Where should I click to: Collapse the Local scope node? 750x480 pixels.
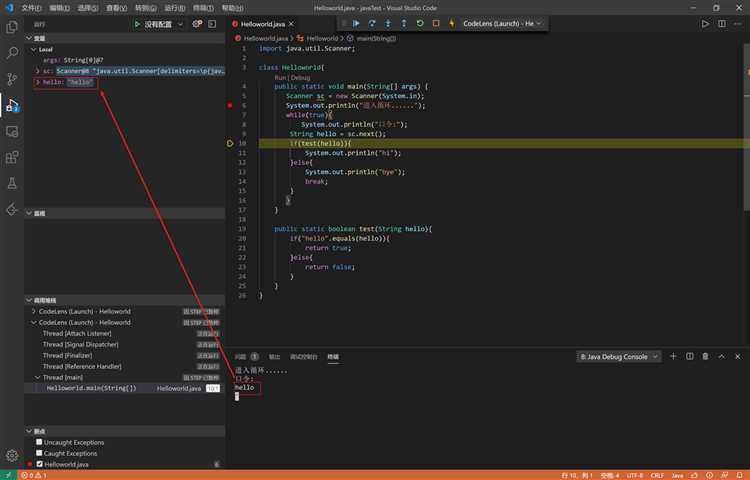pyautogui.click(x=34, y=49)
